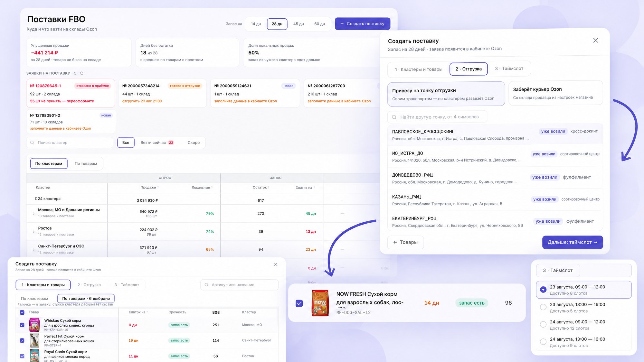This screenshot has width=644, height=362.
Task: Select the 14 дн stock period
Action: pyautogui.click(x=256, y=24)
